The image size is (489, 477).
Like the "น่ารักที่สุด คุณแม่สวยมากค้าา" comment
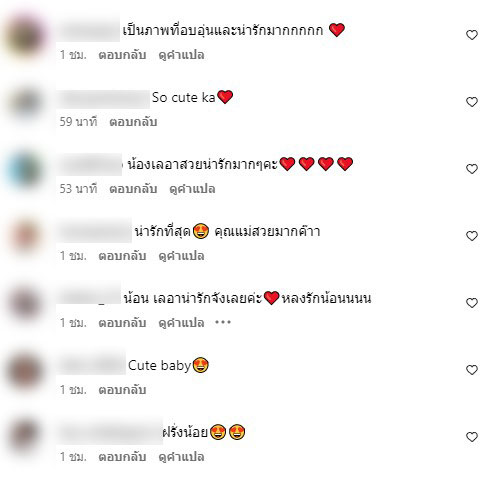click(472, 236)
